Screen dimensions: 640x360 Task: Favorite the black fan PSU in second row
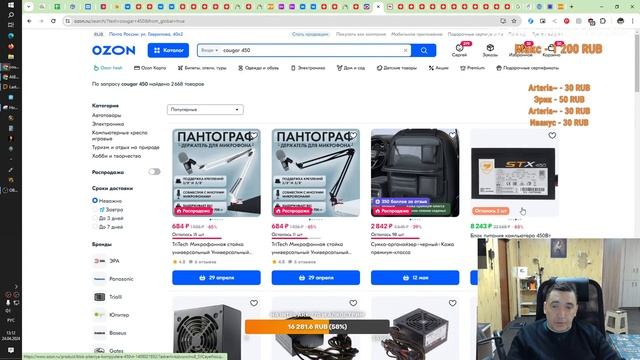[254, 303]
